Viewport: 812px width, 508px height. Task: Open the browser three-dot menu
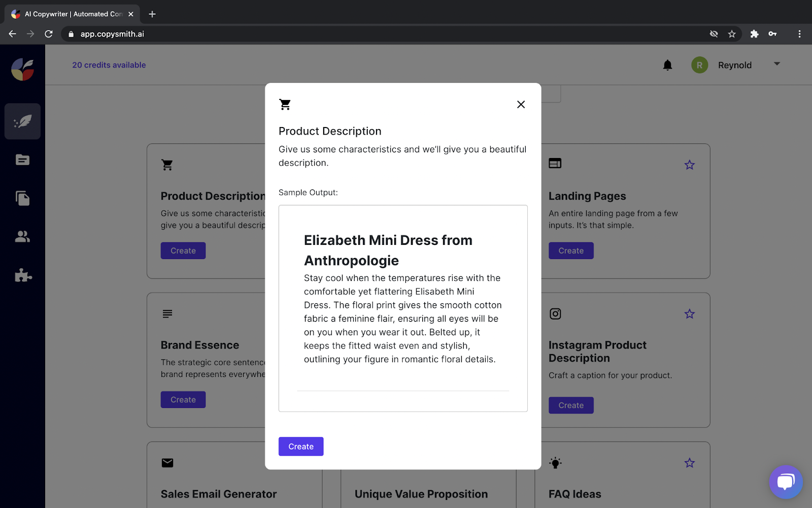pyautogui.click(x=799, y=34)
